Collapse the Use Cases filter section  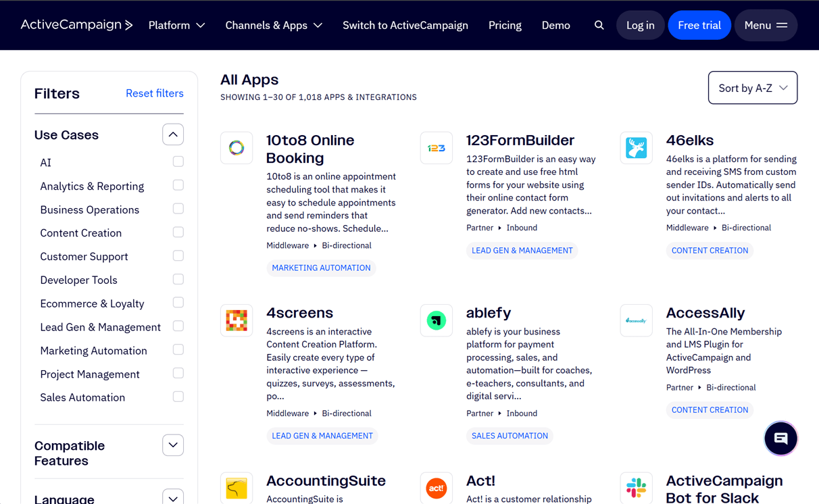(173, 134)
